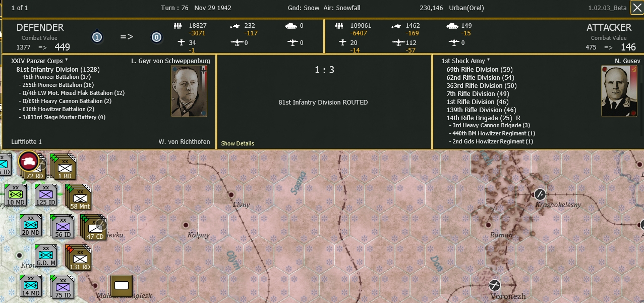The image size is (644, 303).
Task: Select 440th BM Howitzer Regiment entry
Action: (492, 133)
